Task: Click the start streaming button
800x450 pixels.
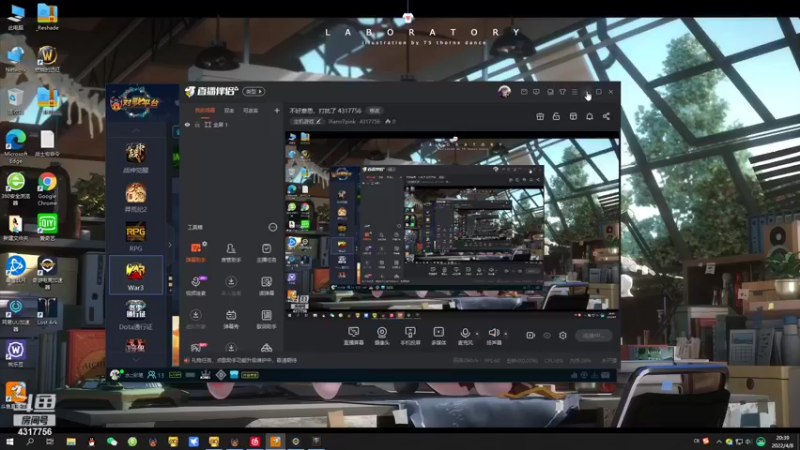Action: point(593,335)
